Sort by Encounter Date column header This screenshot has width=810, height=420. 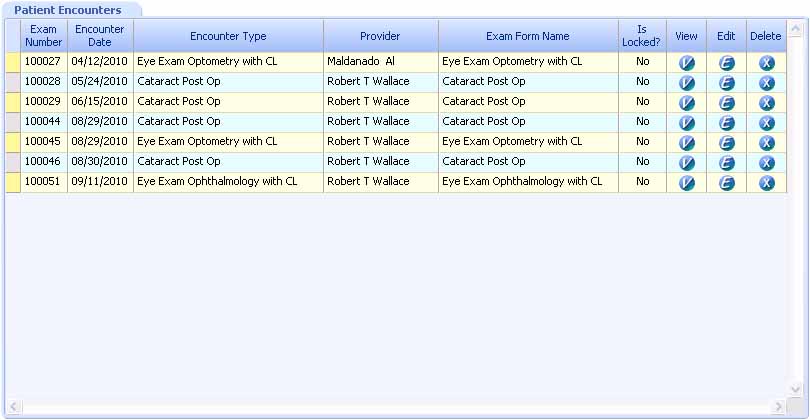click(x=100, y=36)
